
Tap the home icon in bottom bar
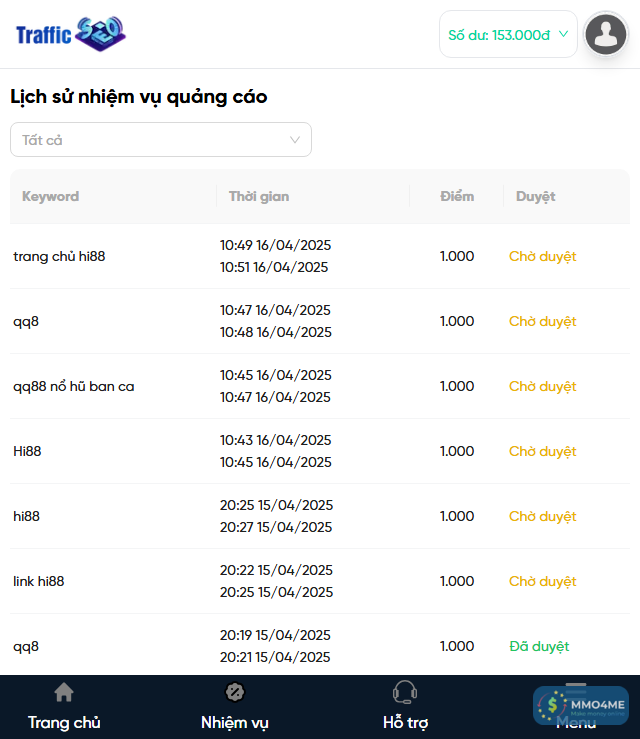[x=64, y=693]
